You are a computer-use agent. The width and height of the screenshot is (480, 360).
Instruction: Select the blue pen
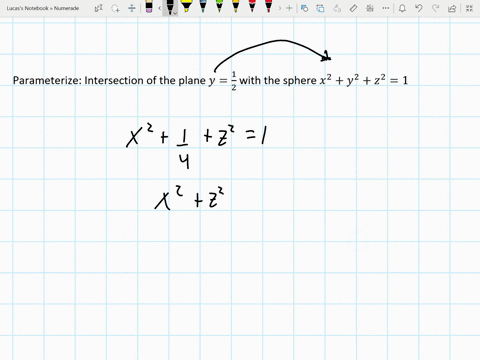(x=203, y=7)
